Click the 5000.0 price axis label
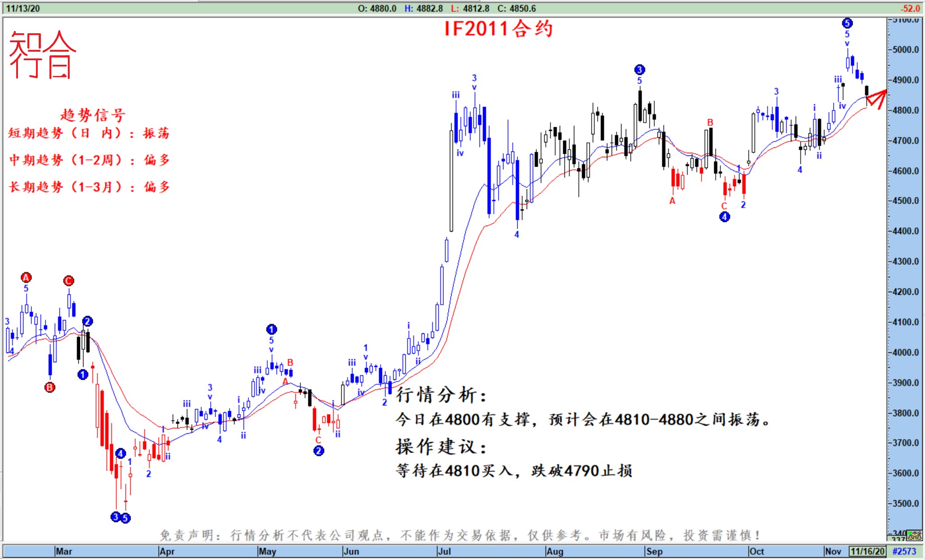Screen dimensions: 925x560 coord(906,49)
